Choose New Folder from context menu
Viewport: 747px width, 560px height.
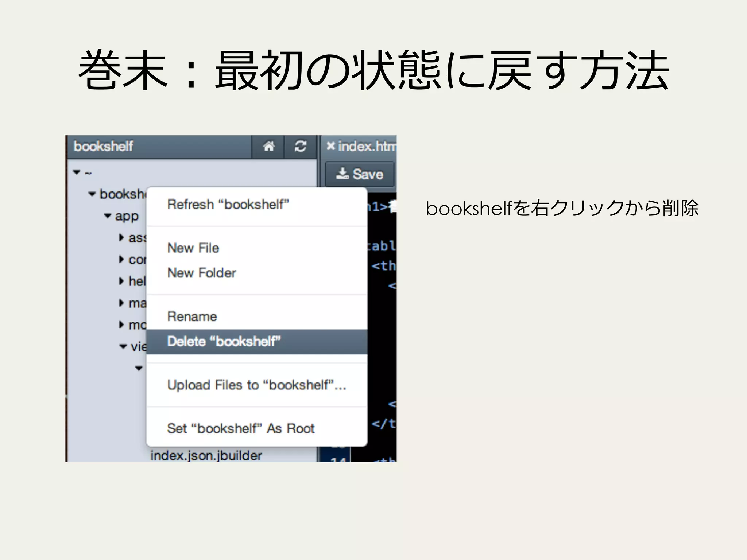coord(257,273)
